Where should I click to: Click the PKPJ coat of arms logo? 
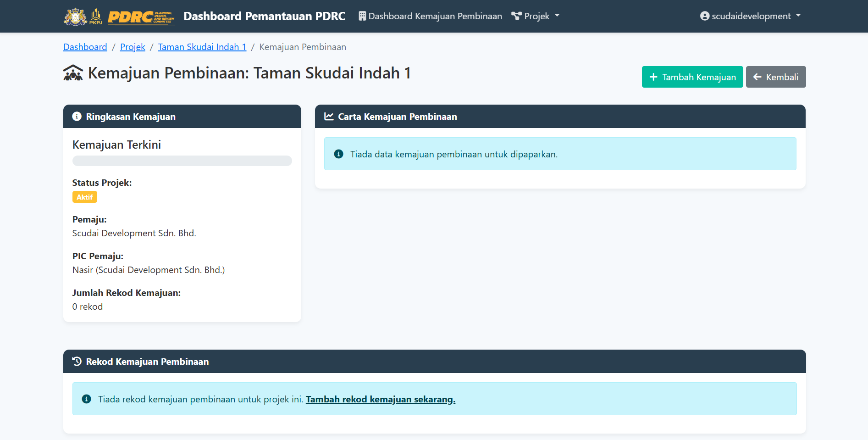pos(75,16)
